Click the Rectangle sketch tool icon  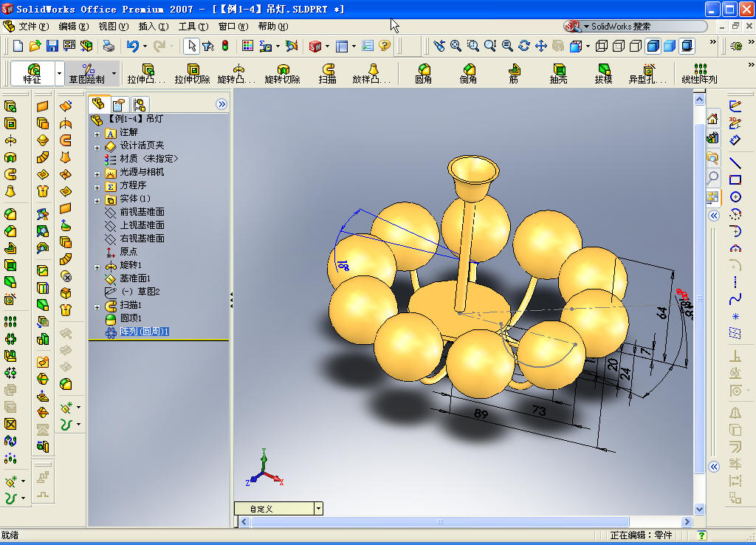coord(735,180)
